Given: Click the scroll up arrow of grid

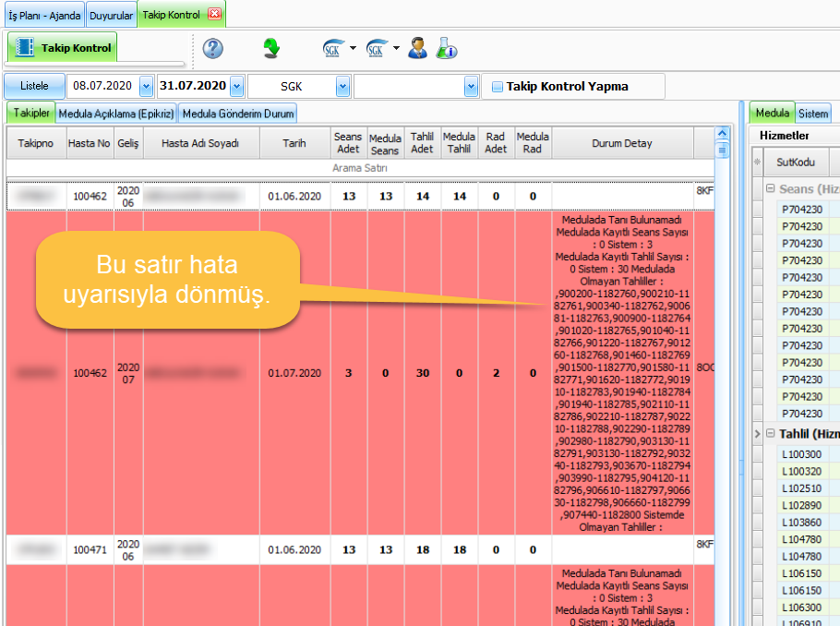Looking at the screenshot, I should coord(722,134).
